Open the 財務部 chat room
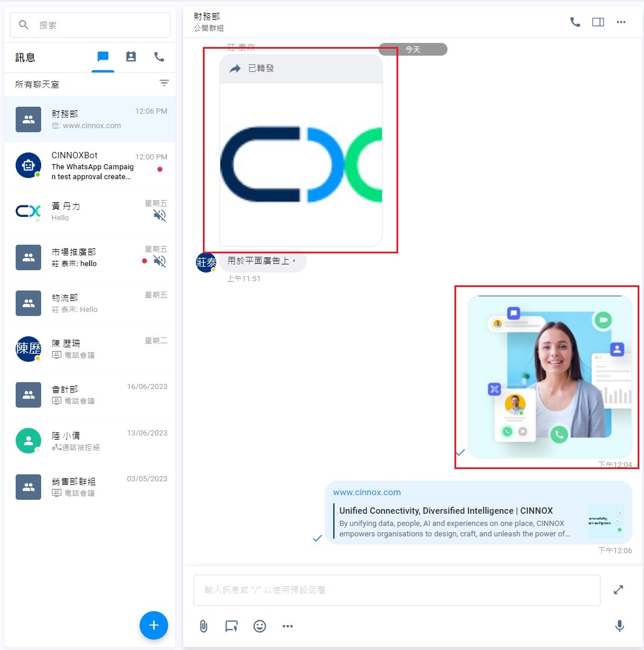The width and height of the screenshot is (644, 650). pyautogui.click(x=90, y=119)
